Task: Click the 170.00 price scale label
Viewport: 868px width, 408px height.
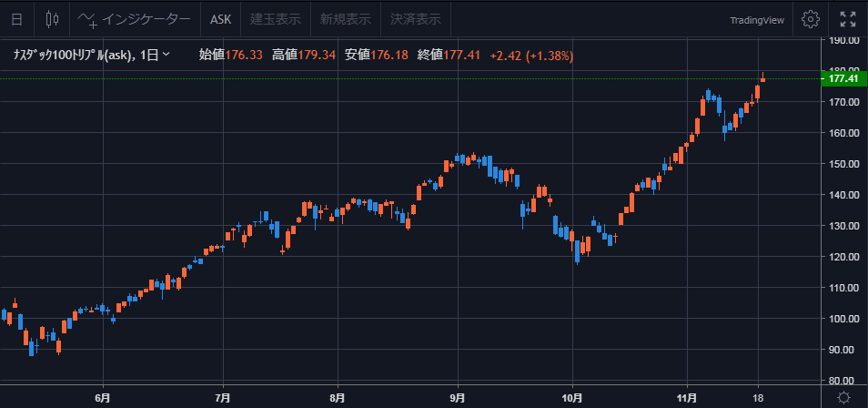Action: pos(843,102)
